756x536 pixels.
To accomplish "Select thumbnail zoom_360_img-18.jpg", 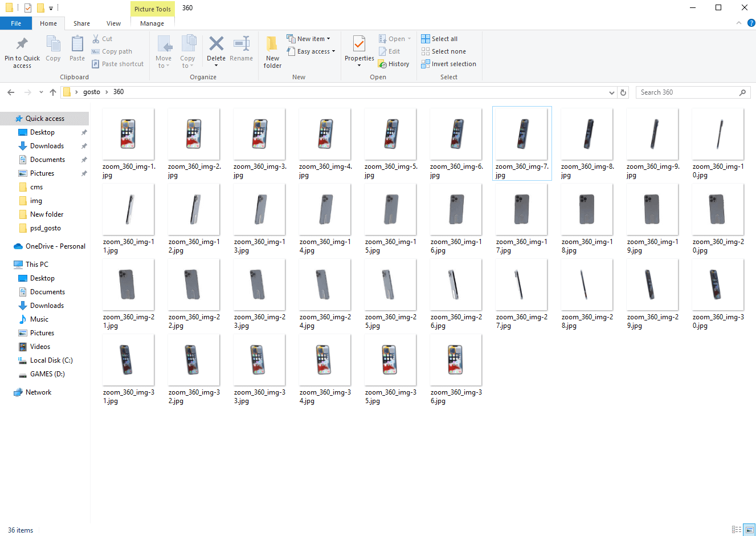I will pos(587,210).
